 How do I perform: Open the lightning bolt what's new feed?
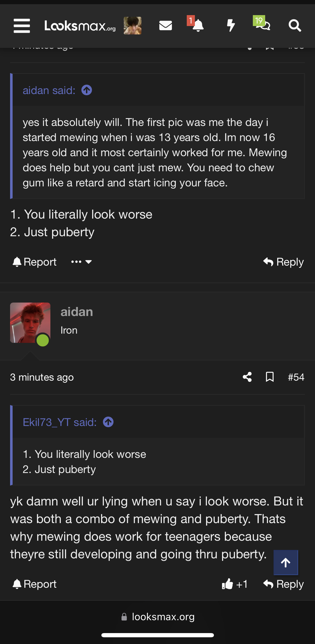coord(231,25)
